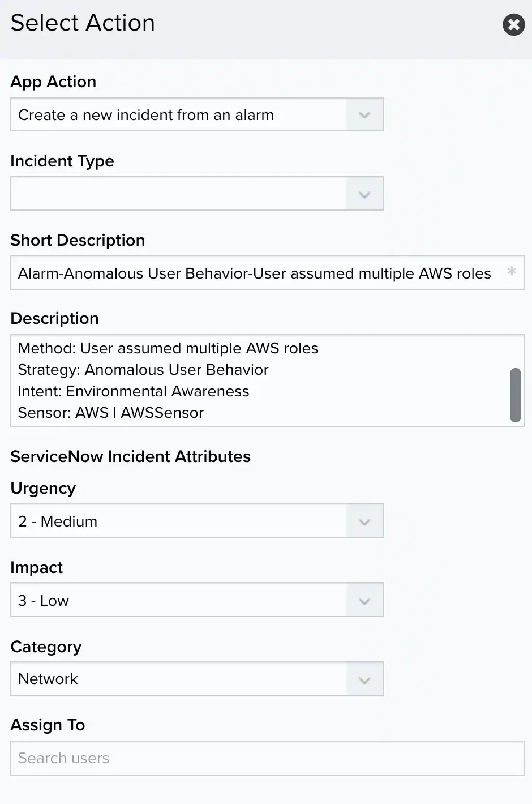Viewport: 532px width, 804px height.
Task: Click the 'ServiceNow Incident Attributes' heading
Action: (130, 456)
